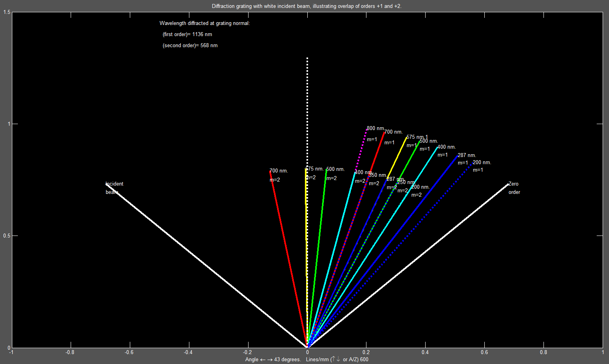The image size is (609, 364).
Task: Click the x-axis tick label -0.8
Action: point(70,352)
